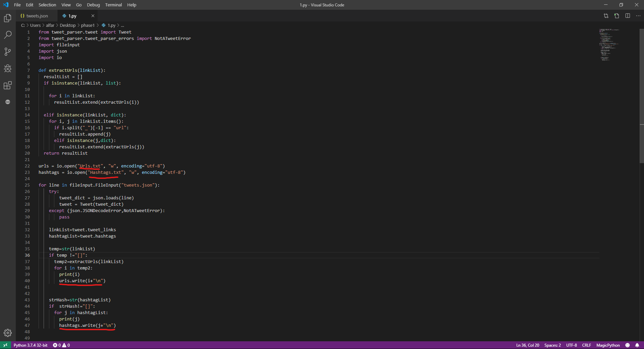644x349 pixels.
Task: Click 'hashtags.write' on line 47
Action: point(77,325)
